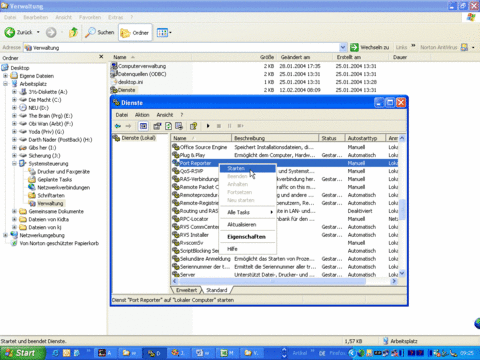The height and width of the screenshot is (360, 480).
Task: Open the Alle Tasks submenu
Action: [x=248, y=212]
